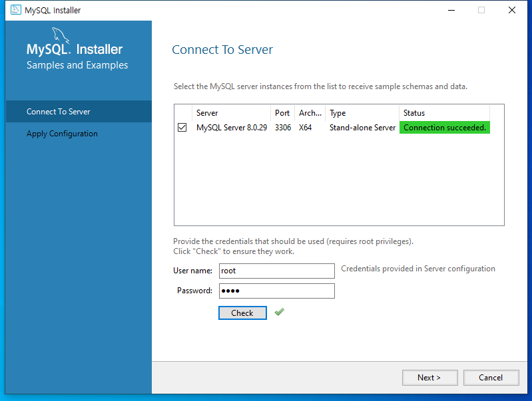
Task: Focus the Password input field
Action: click(x=277, y=291)
